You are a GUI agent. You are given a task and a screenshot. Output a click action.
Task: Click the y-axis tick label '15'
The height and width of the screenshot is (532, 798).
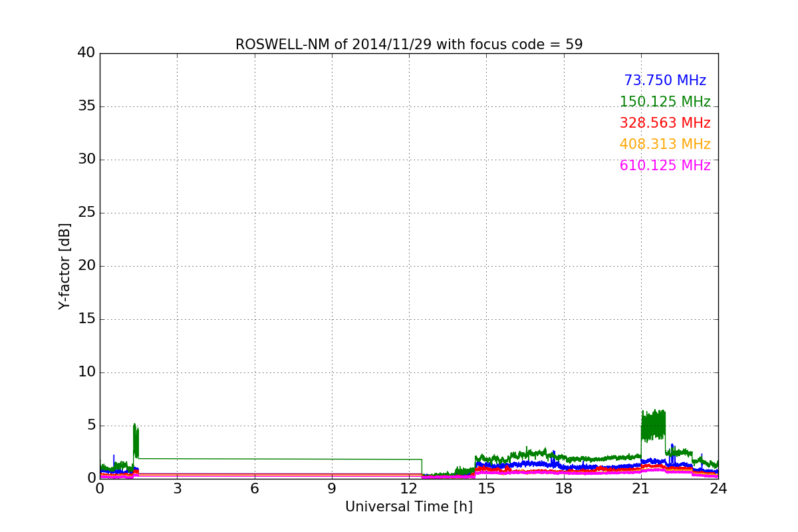pyautogui.click(x=86, y=319)
